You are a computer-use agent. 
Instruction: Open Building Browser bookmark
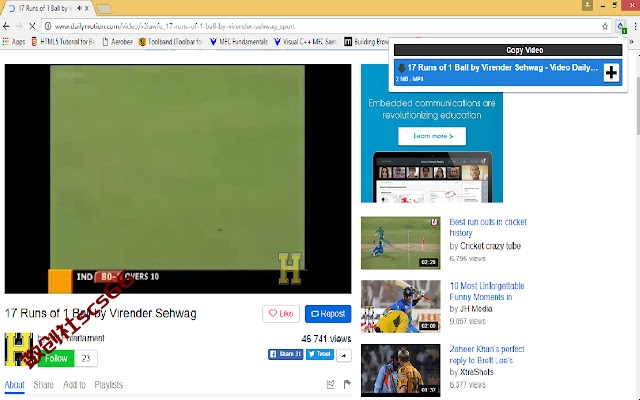click(x=366, y=42)
